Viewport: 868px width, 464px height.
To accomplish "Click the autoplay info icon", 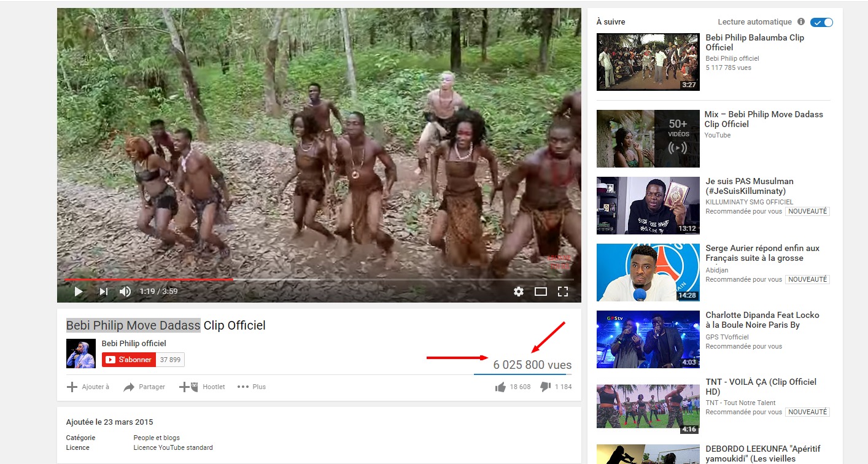I will 802,22.
